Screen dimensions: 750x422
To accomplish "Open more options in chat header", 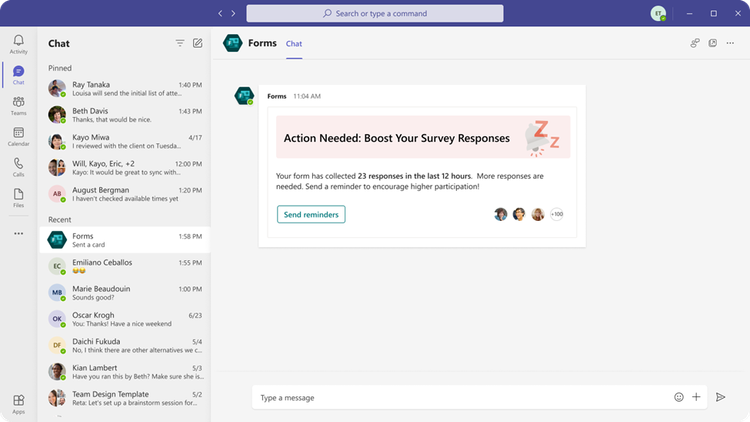I will coord(730,43).
